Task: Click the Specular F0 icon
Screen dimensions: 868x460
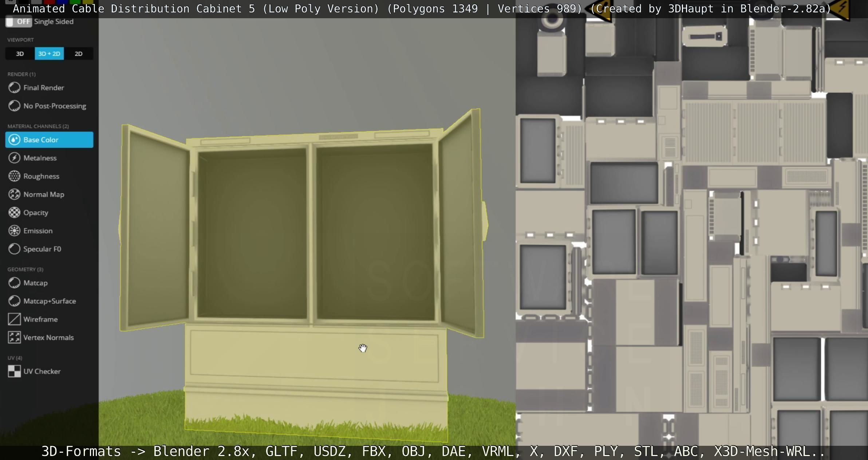Action: point(14,249)
